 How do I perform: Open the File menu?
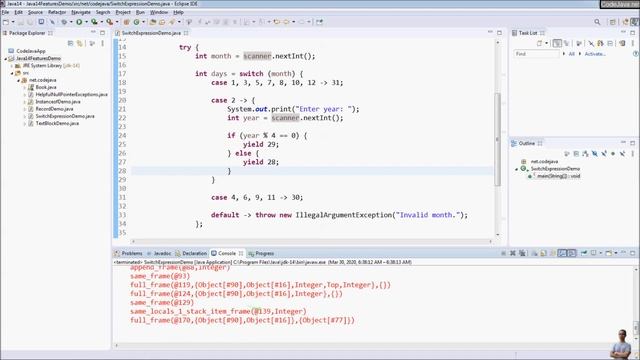(5, 12)
